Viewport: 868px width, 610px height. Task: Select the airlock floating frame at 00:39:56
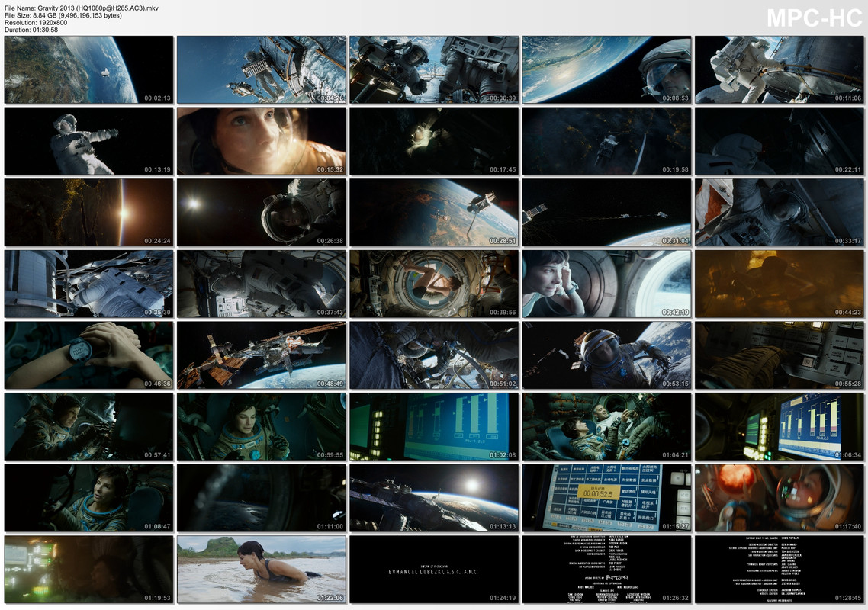434,284
